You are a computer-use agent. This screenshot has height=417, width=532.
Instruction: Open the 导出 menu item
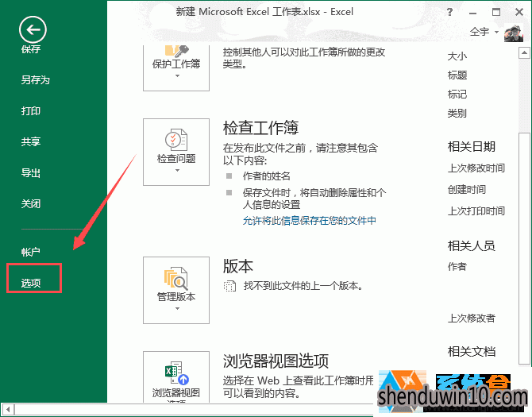pos(31,173)
